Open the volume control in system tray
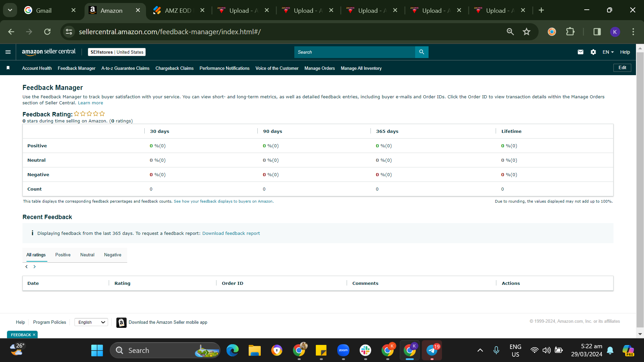 (x=547, y=350)
